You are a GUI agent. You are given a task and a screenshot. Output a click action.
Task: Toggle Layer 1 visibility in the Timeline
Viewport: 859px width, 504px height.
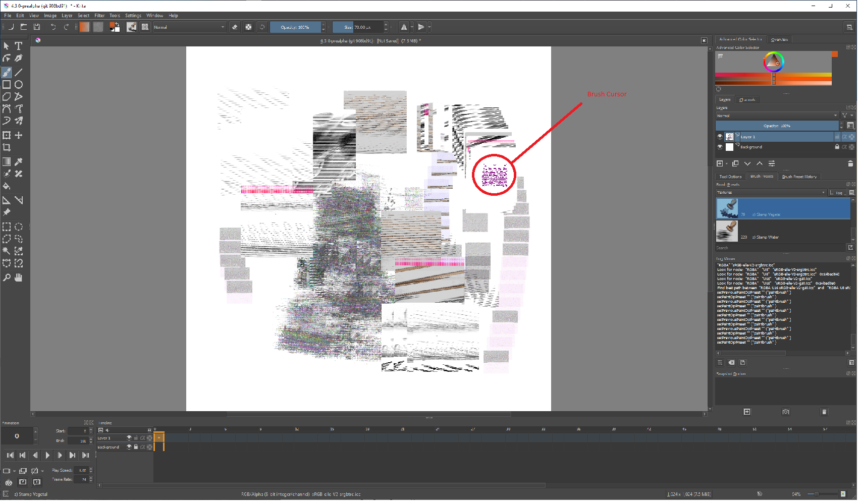pos(129,438)
